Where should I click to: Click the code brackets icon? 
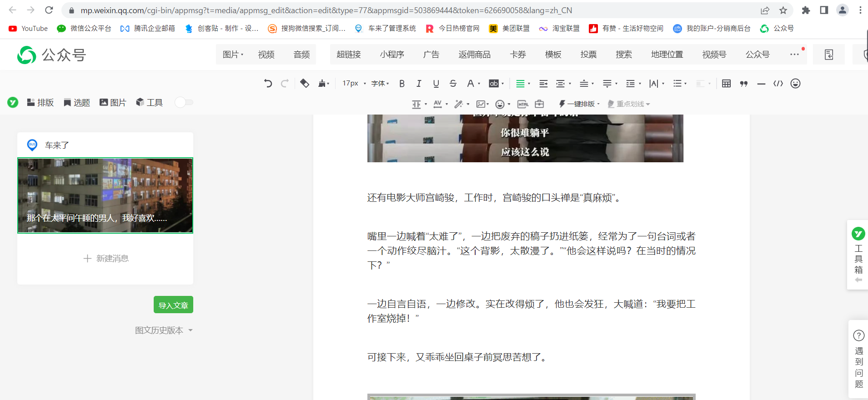point(778,83)
